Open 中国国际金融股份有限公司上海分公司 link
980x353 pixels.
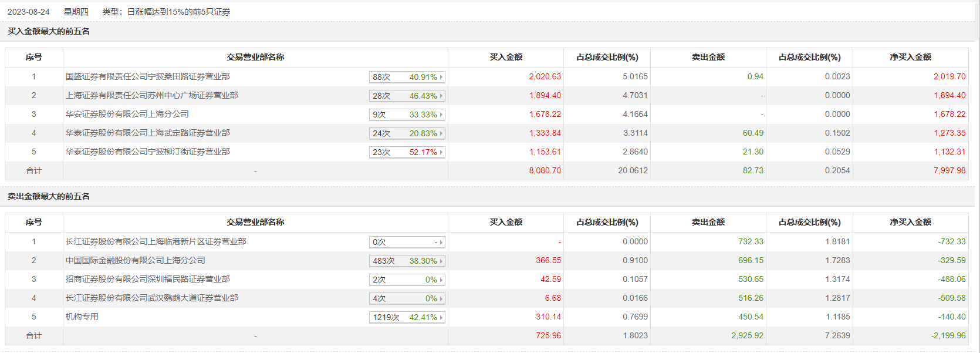(135, 260)
